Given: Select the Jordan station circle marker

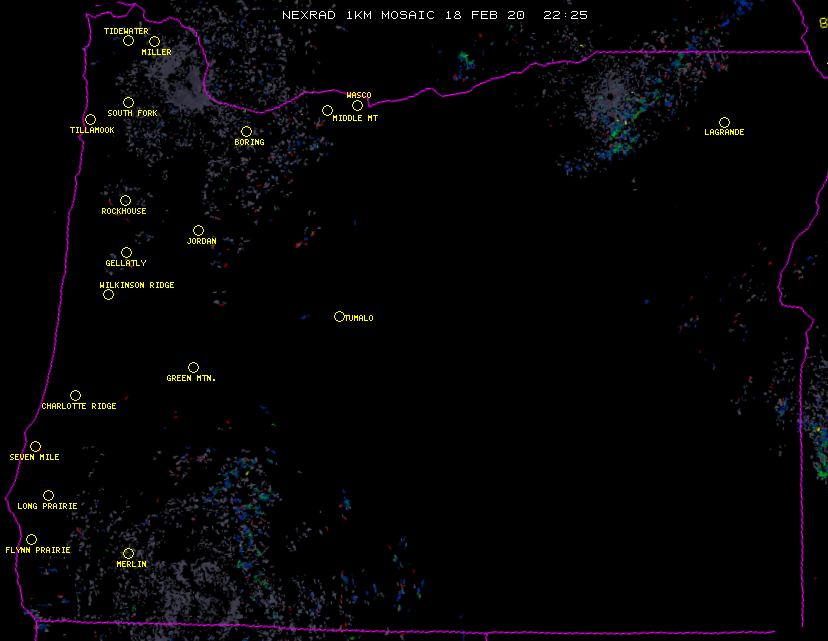Looking at the screenshot, I should (198, 231).
